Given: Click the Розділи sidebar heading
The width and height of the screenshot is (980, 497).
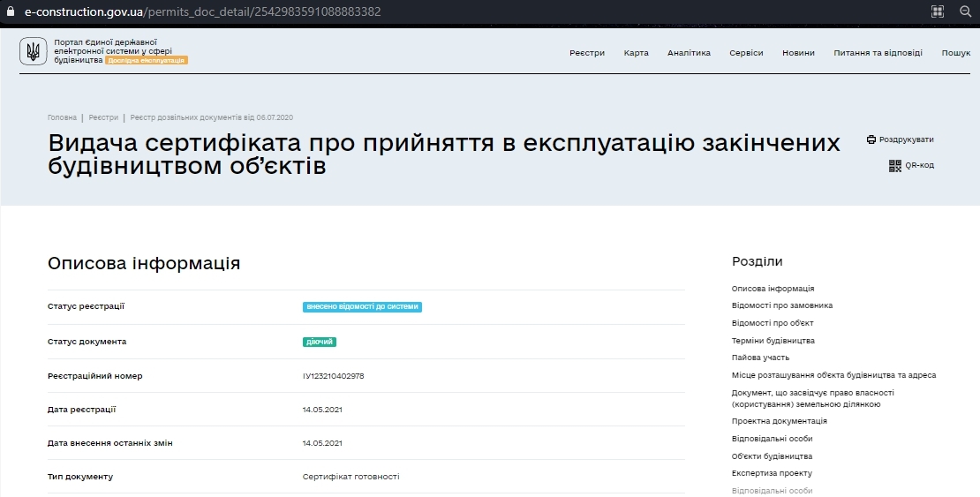Looking at the screenshot, I should tap(757, 261).
